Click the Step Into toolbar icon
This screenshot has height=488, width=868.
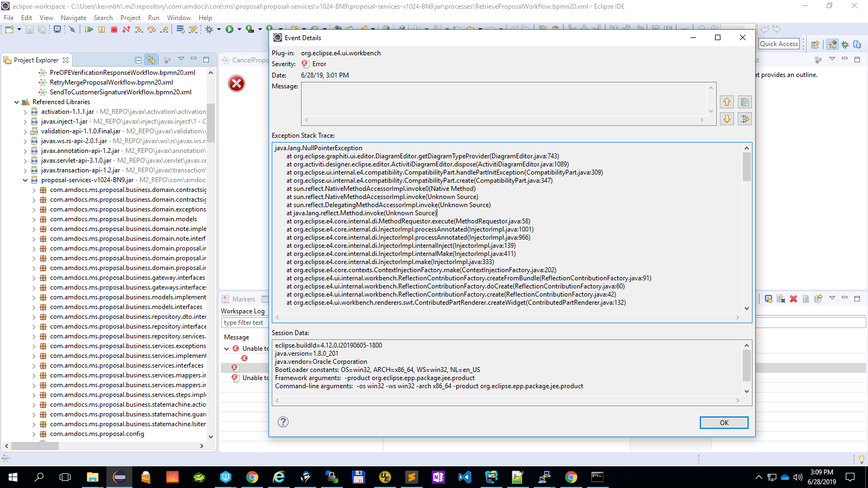[139, 29]
